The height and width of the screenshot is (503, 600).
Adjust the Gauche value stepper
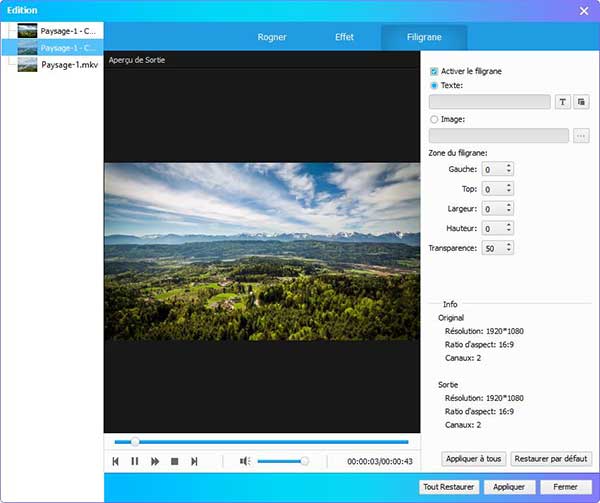[509, 170]
